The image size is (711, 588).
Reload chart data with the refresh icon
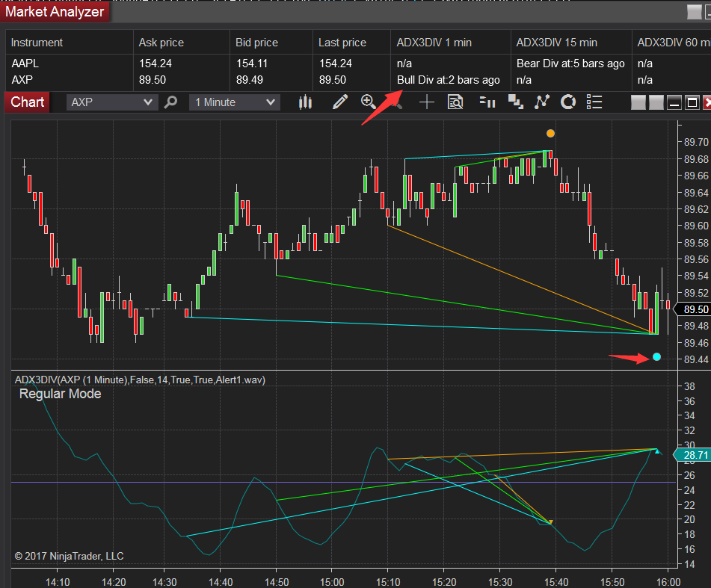click(x=568, y=102)
